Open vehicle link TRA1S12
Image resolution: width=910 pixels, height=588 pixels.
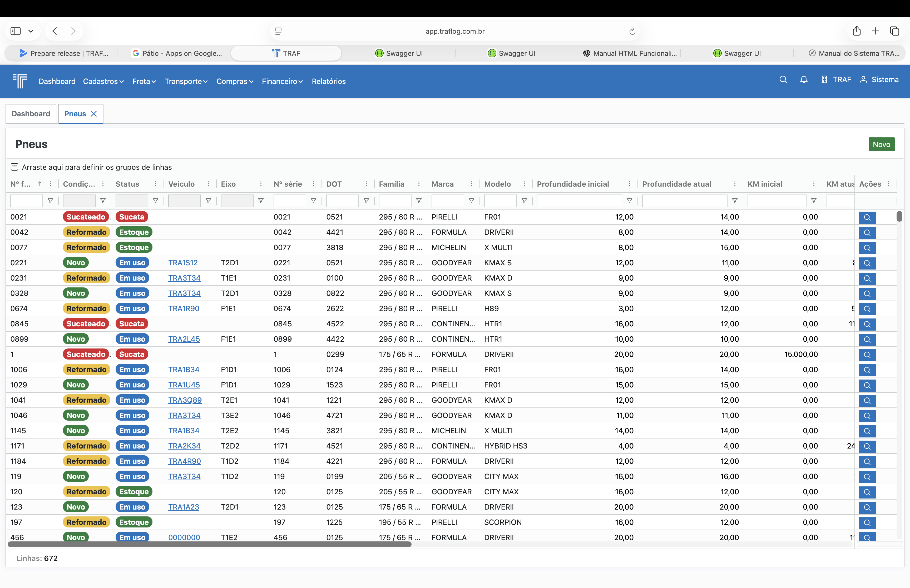tap(183, 263)
